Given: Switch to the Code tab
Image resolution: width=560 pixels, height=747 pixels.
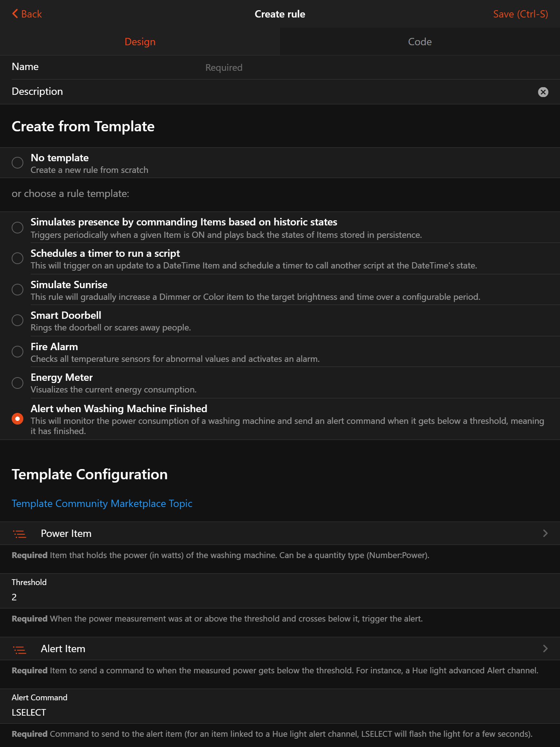Looking at the screenshot, I should click(x=420, y=42).
